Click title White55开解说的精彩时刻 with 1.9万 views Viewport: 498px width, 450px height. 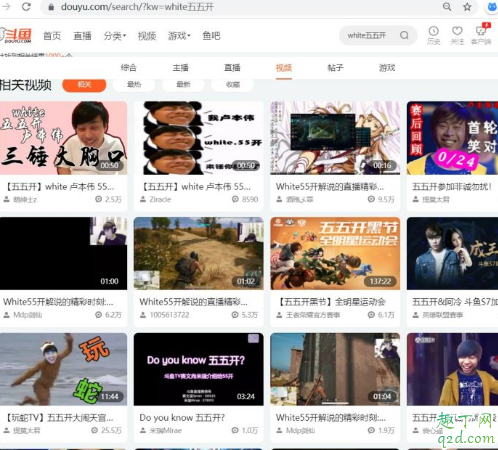331,418
